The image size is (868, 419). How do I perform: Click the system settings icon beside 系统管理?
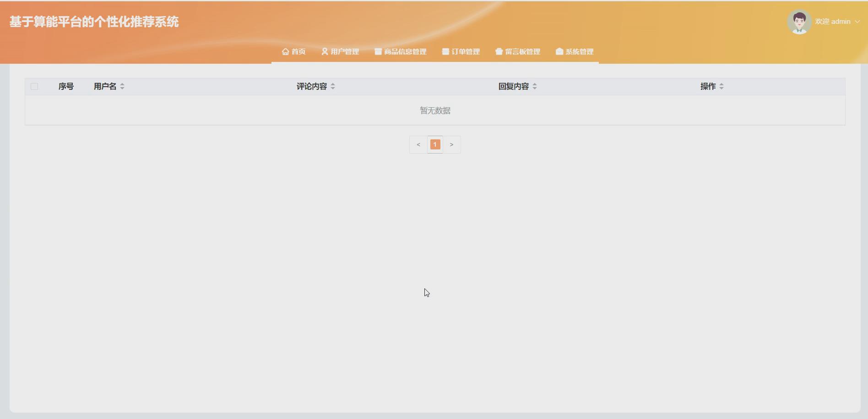pyautogui.click(x=559, y=51)
